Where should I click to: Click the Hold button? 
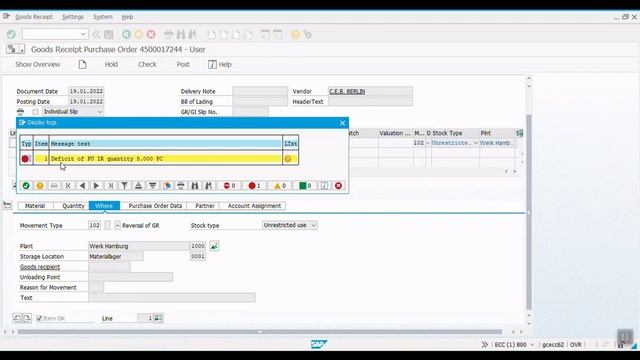click(111, 64)
